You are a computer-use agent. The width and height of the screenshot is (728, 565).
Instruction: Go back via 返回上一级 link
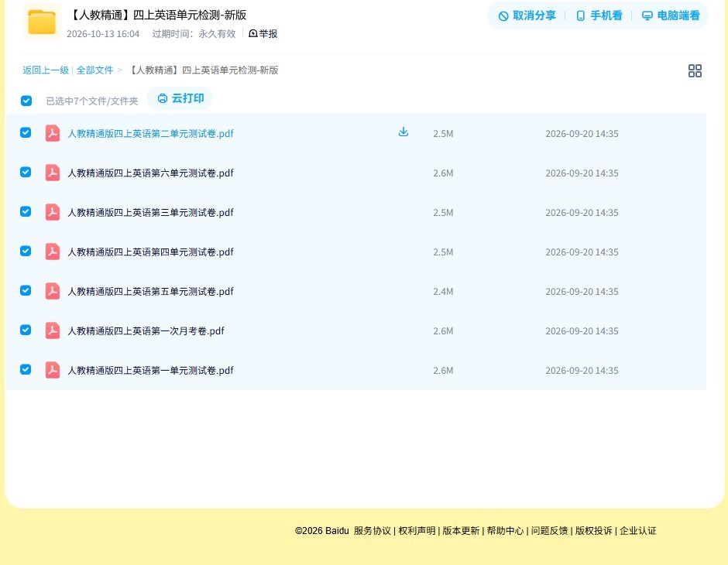46,70
